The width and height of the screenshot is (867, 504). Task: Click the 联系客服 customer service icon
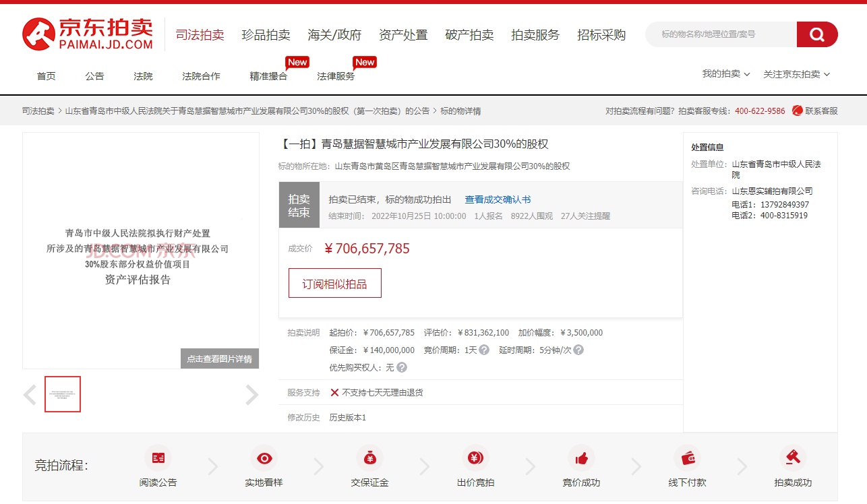point(797,111)
